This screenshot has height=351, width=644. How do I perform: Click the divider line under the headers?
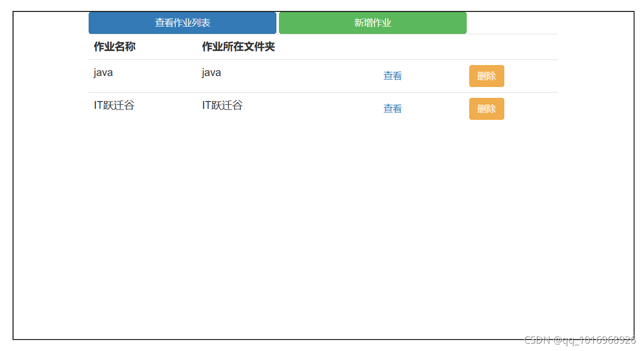(323, 59)
